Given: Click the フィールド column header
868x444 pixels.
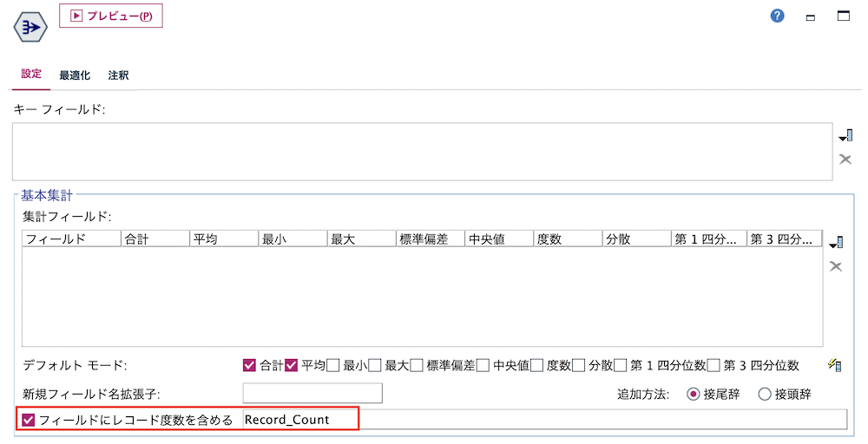Looking at the screenshot, I should click(x=71, y=238).
